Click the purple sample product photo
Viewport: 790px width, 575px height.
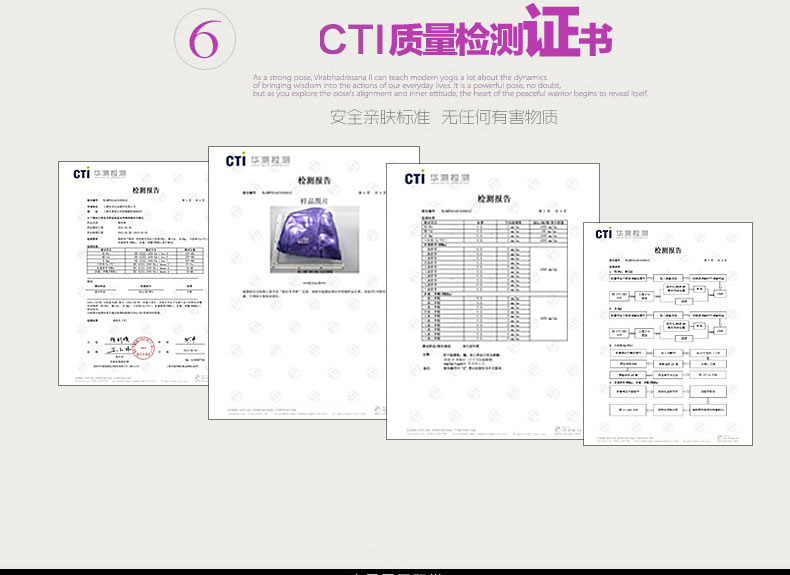[314, 239]
